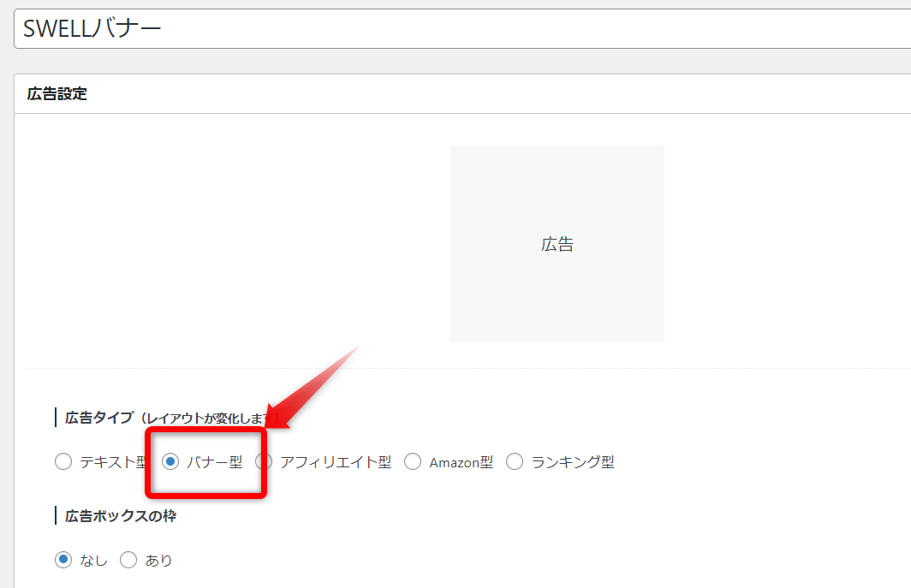Click the 'ランキング型' label text

tap(573, 462)
